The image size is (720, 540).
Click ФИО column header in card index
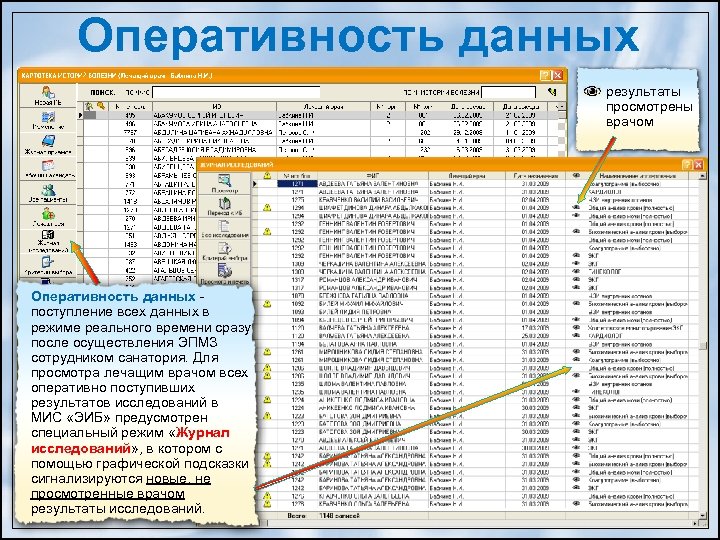coord(214,107)
